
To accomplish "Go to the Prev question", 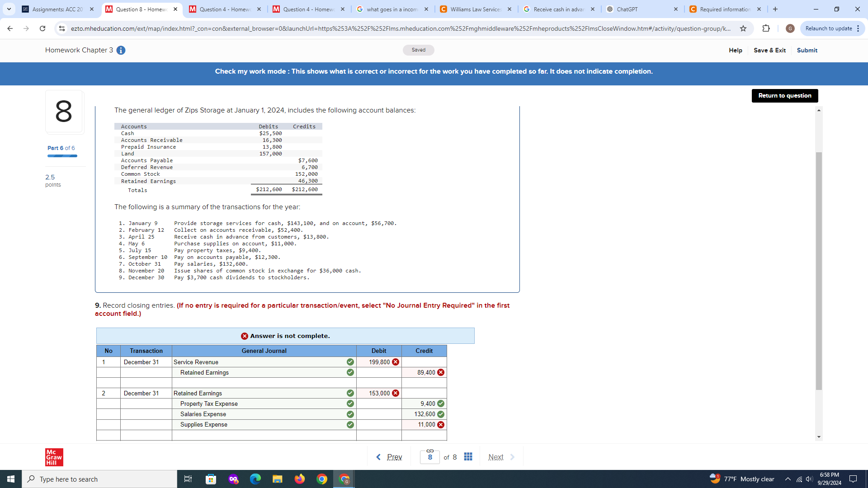I will [x=389, y=457].
